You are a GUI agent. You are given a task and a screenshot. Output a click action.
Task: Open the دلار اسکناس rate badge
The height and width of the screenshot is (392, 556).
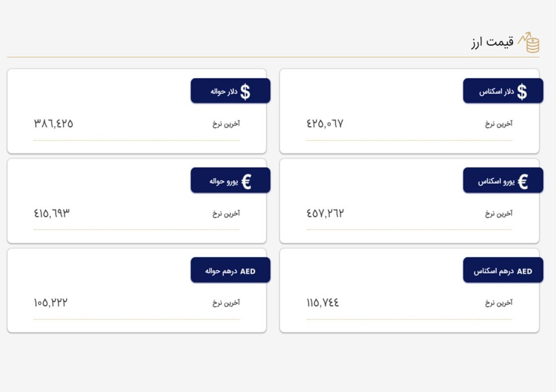503,91
